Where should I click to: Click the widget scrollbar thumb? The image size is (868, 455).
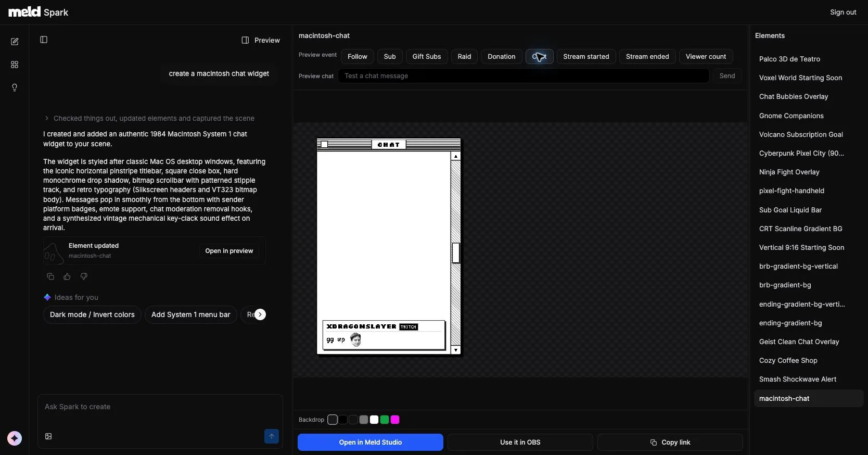click(456, 253)
